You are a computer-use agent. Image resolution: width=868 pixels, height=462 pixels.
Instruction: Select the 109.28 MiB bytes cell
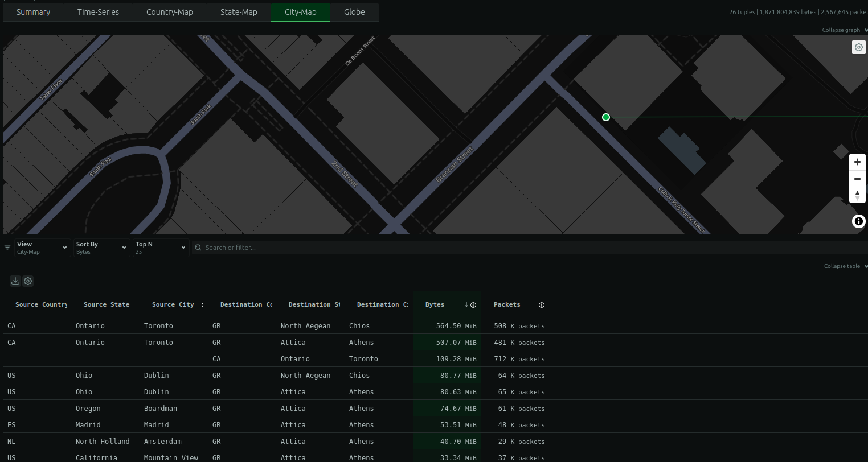click(447, 359)
